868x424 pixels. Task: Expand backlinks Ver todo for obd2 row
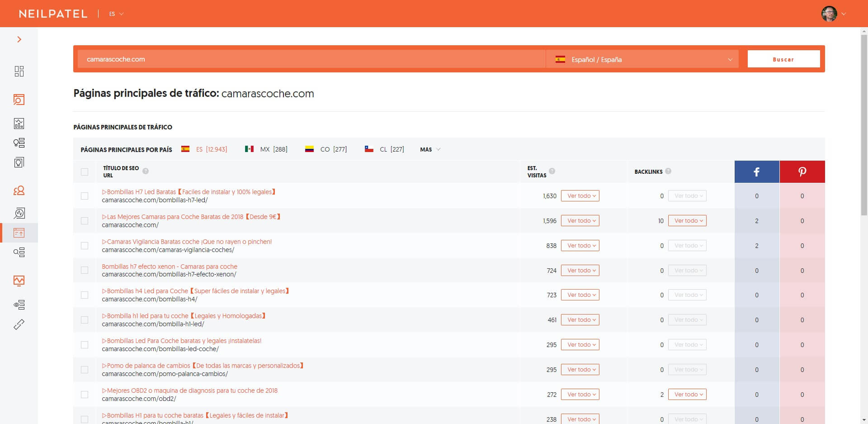(687, 395)
